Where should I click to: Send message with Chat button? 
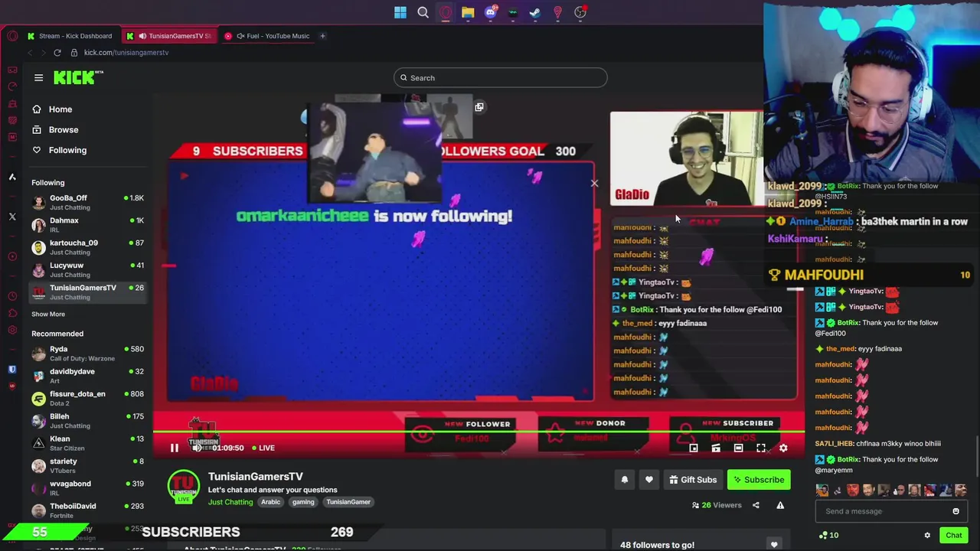953,536
